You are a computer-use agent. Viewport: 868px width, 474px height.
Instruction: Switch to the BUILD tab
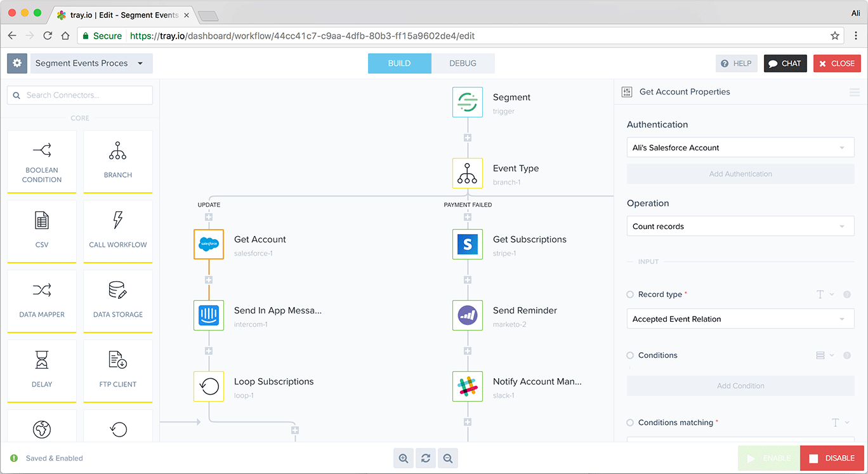point(400,63)
